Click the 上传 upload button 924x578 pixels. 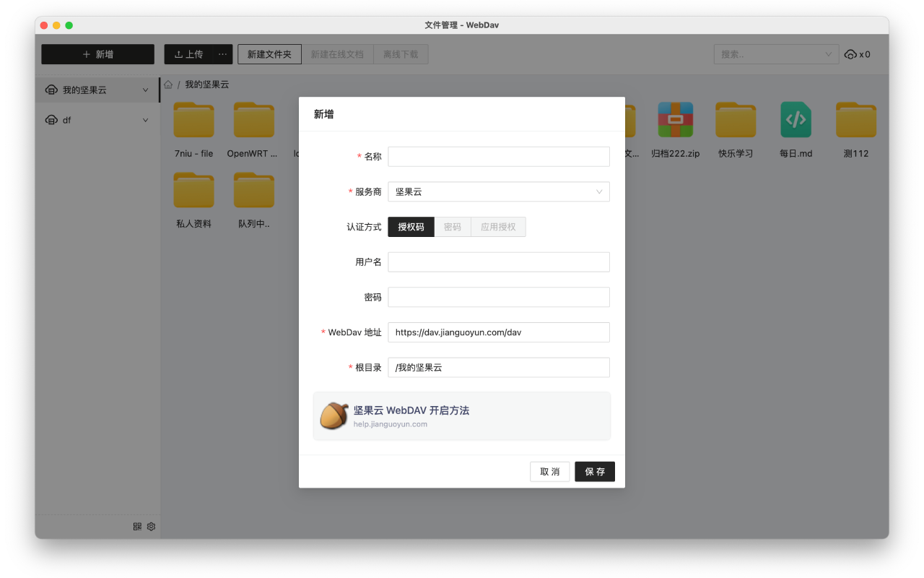click(x=188, y=54)
